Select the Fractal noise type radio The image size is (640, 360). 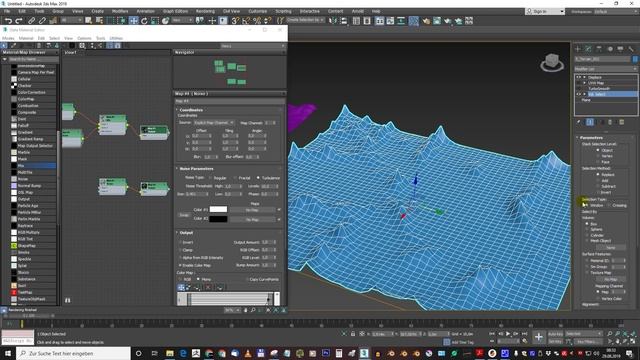tap(235, 178)
